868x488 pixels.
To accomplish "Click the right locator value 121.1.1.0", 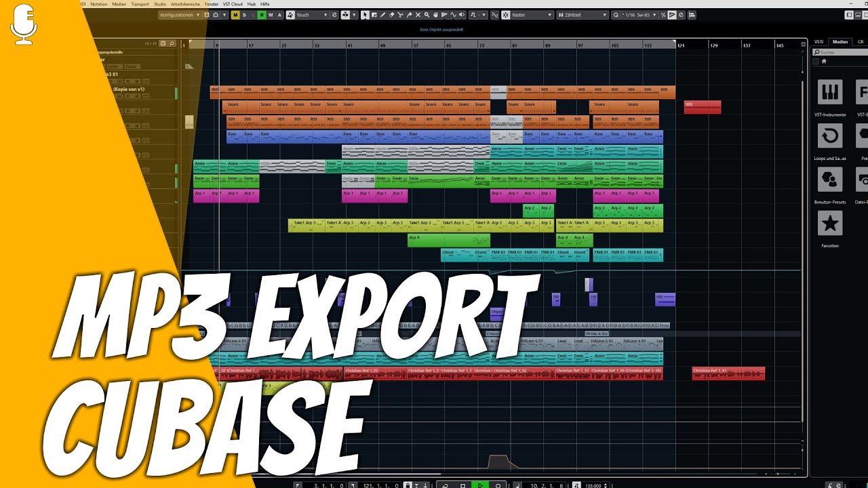I will 380,485.
